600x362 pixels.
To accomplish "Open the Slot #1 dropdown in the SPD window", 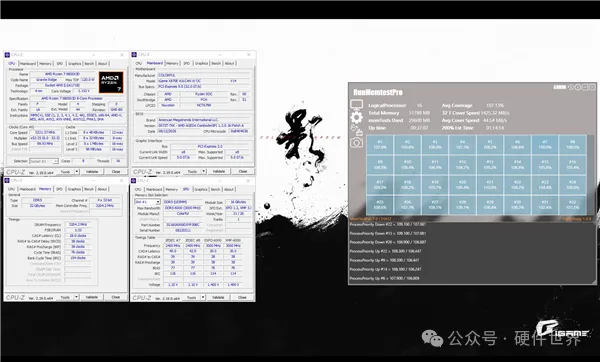I will pyautogui.click(x=147, y=202).
